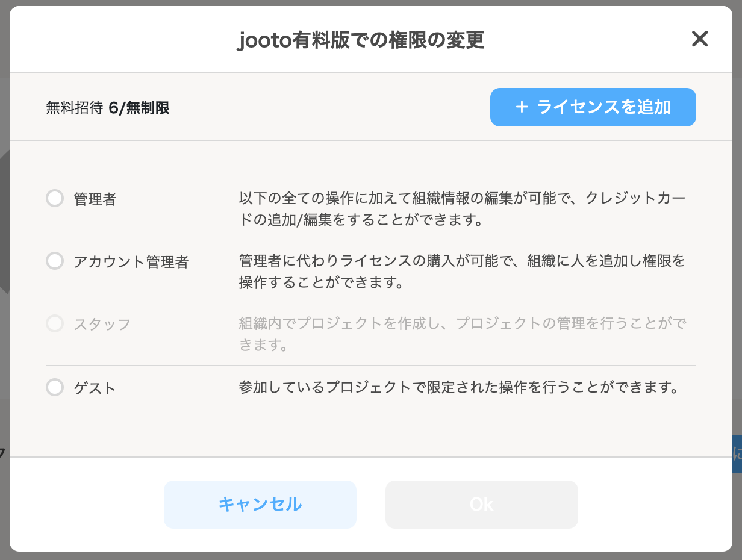Click the plus icon on the license button

point(522,107)
